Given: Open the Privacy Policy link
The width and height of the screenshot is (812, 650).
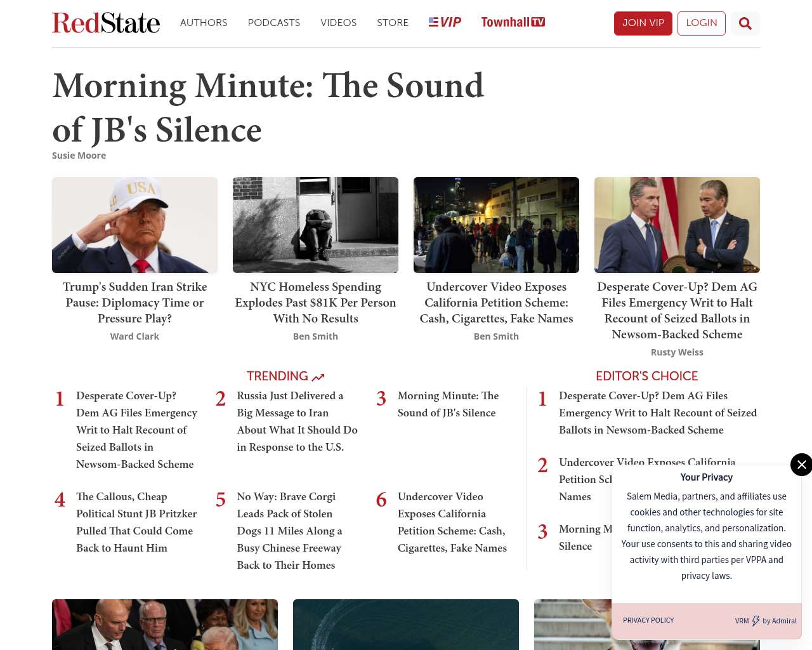Looking at the screenshot, I should coord(648,620).
